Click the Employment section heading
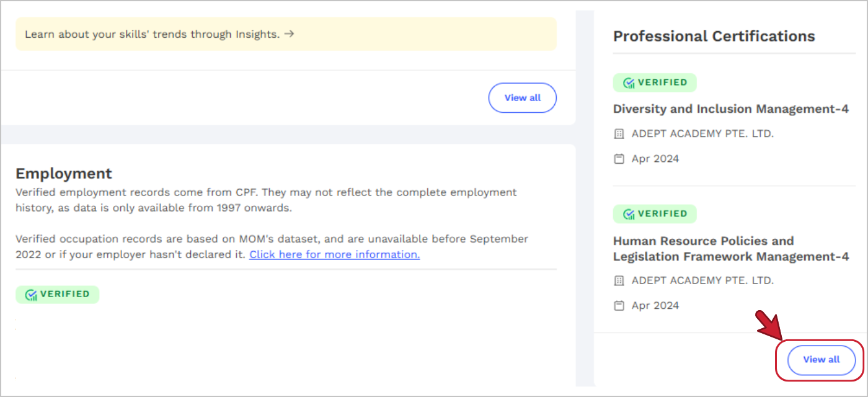This screenshot has height=397, width=868. coord(64,173)
